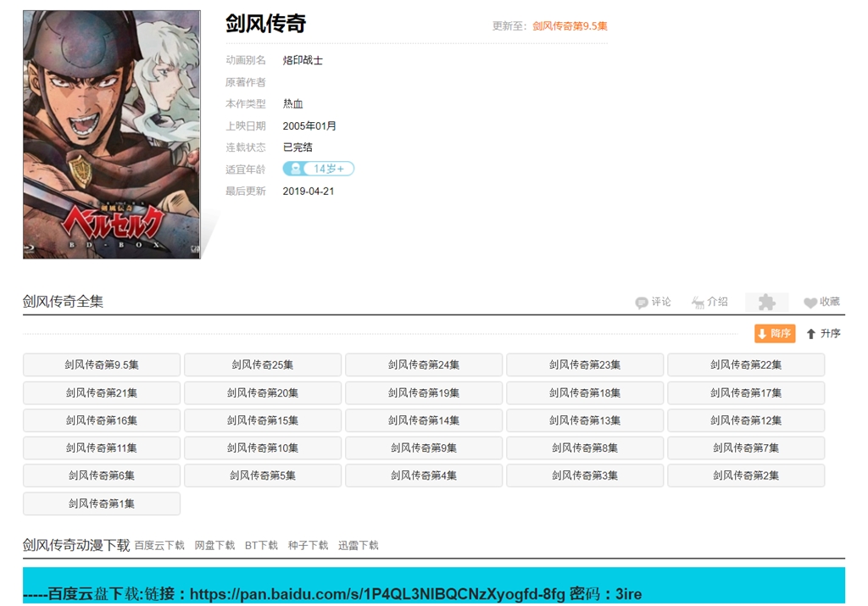Screen dimensions: 868x606
Task: Play episode 剑风传奇第15集
Action: tap(263, 420)
